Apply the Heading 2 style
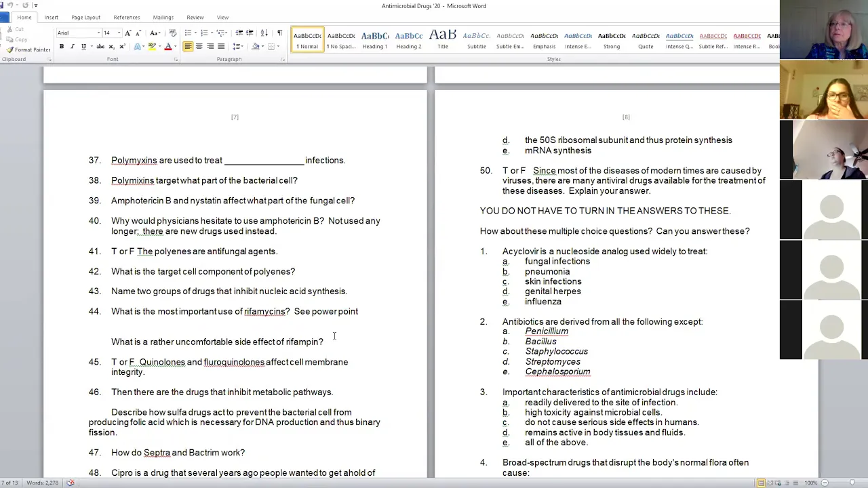 pyautogui.click(x=409, y=39)
